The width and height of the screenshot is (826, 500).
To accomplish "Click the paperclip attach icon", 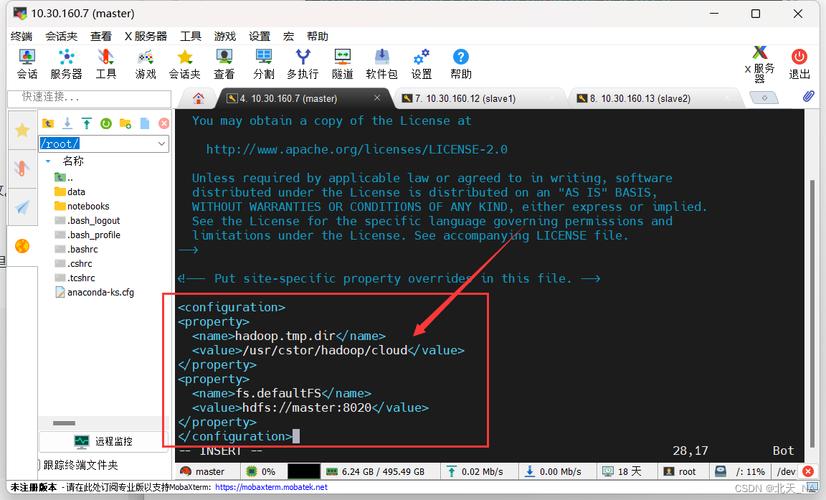I will (x=808, y=96).
